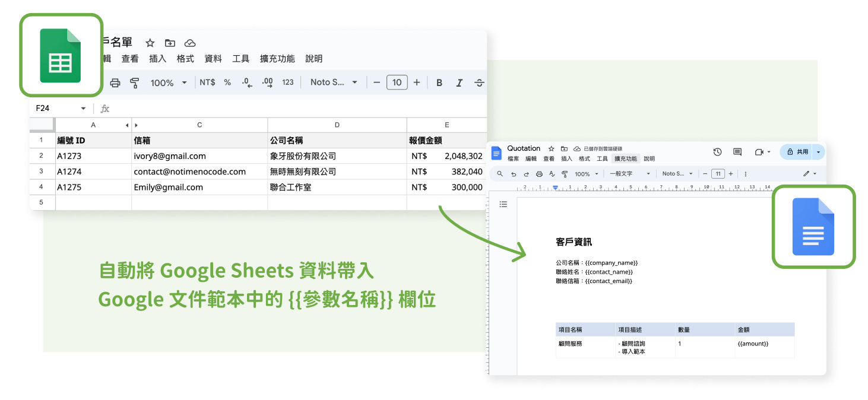Image resolution: width=868 pixels, height=400 pixels.
Task: Apply percent format in Sheets toolbar
Action: tap(227, 82)
